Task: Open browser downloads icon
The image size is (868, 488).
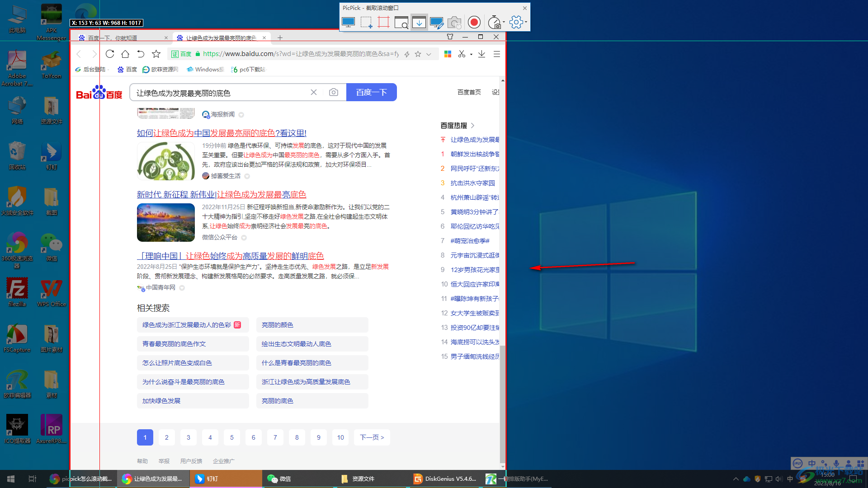Action: pyautogui.click(x=481, y=54)
